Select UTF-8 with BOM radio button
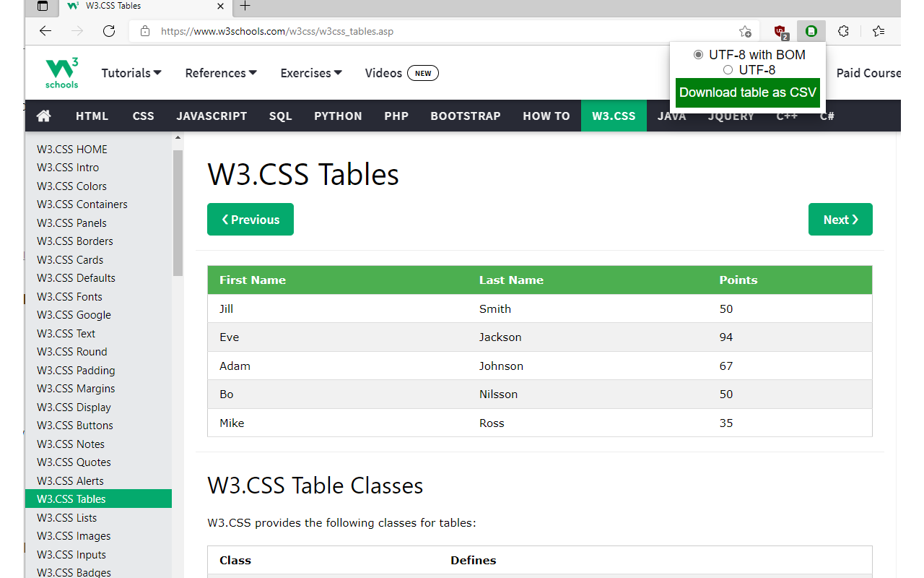Screen dimensions: 924x578 pyautogui.click(x=698, y=55)
